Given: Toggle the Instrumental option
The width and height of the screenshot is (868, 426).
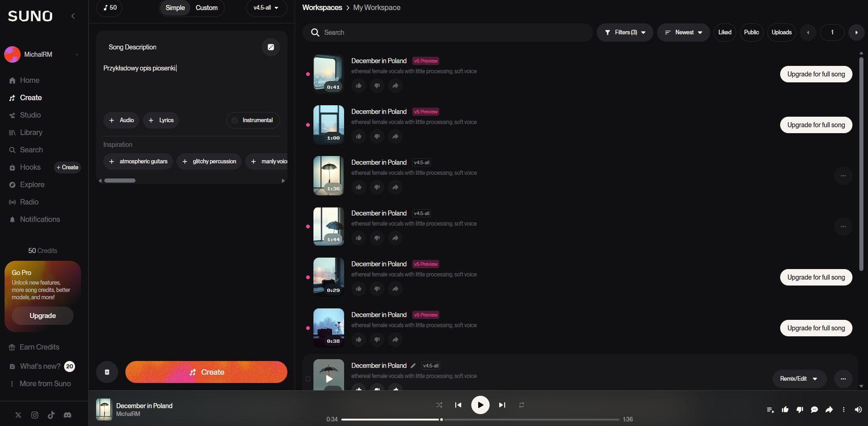Looking at the screenshot, I should 253,120.
